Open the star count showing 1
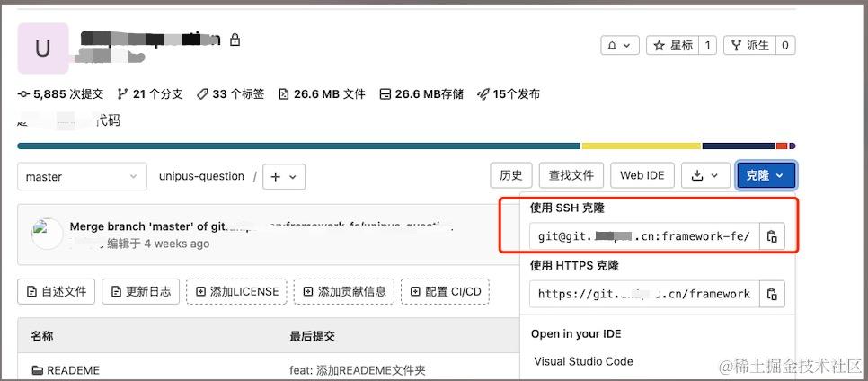 707,46
